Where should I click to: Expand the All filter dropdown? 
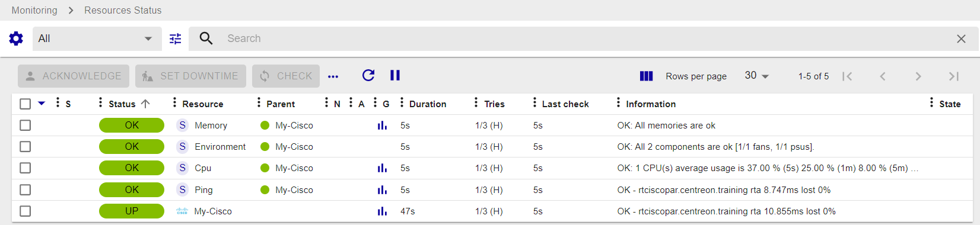97,38
